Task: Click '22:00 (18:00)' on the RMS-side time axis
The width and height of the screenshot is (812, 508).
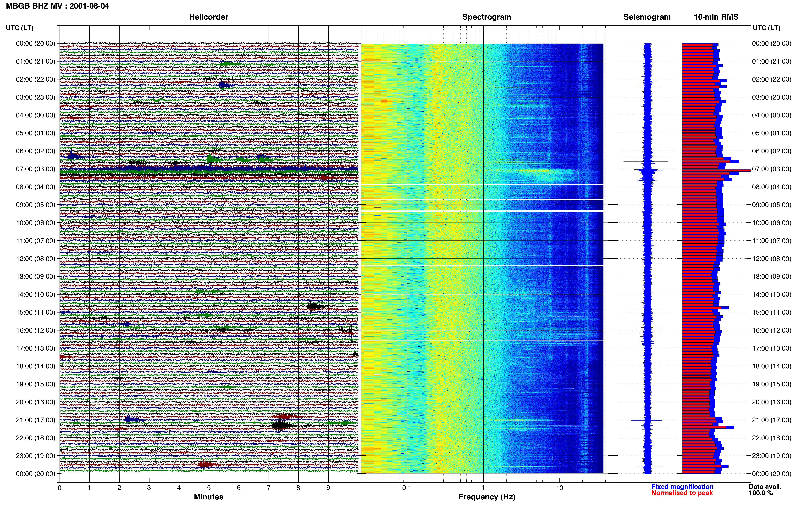Action: [x=772, y=438]
